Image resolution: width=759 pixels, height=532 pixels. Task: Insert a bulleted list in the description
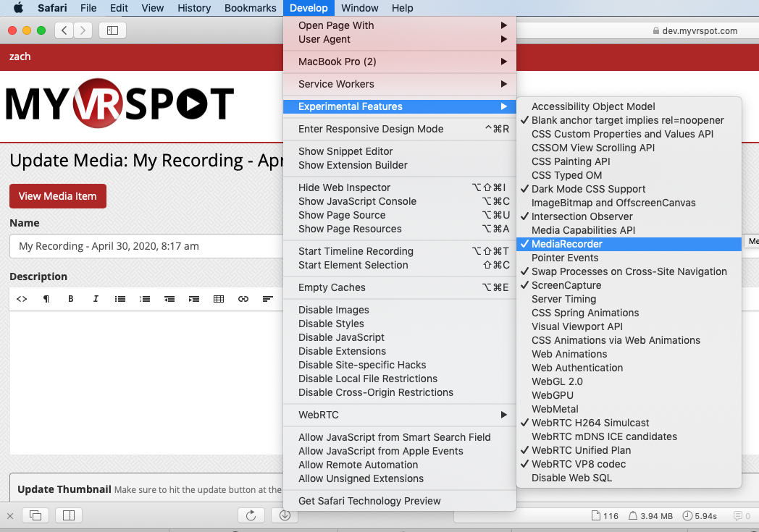click(x=119, y=298)
